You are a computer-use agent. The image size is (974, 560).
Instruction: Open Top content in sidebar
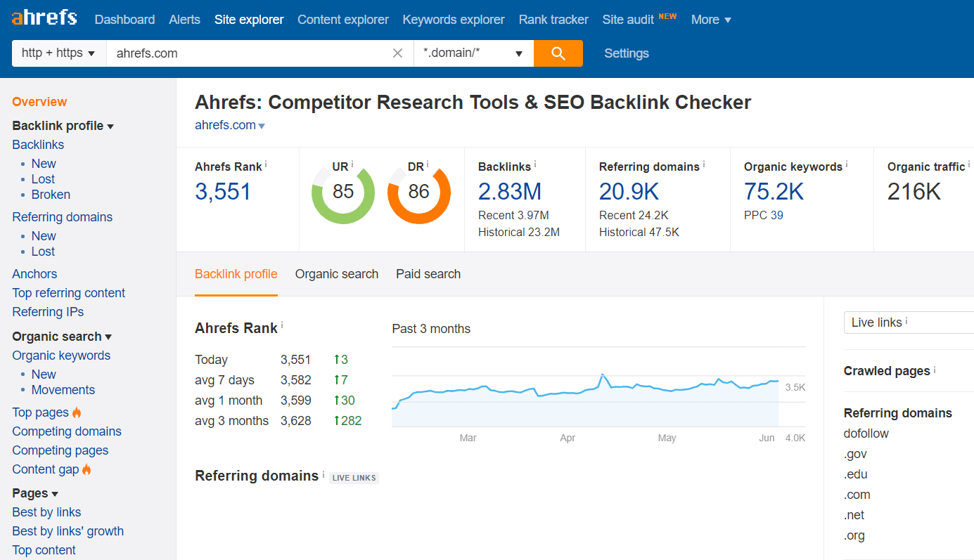click(x=44, y=550)
